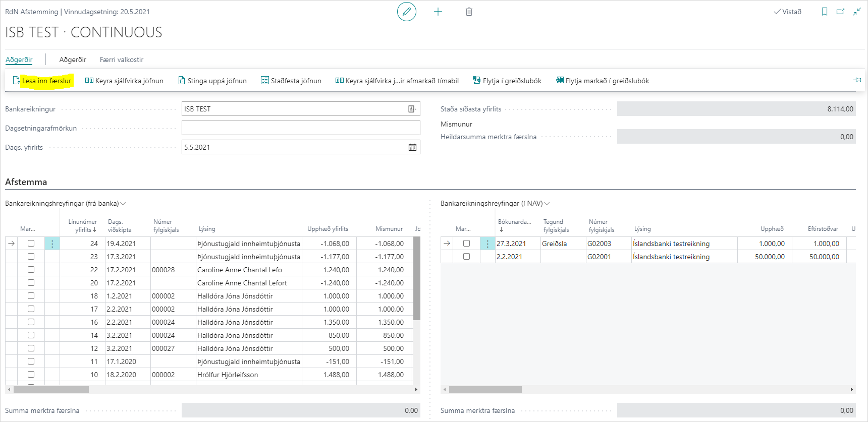Open row menu for 27.3.2021 NAV entry
This screenshot has width=868, height=422.
pos(487,244)
